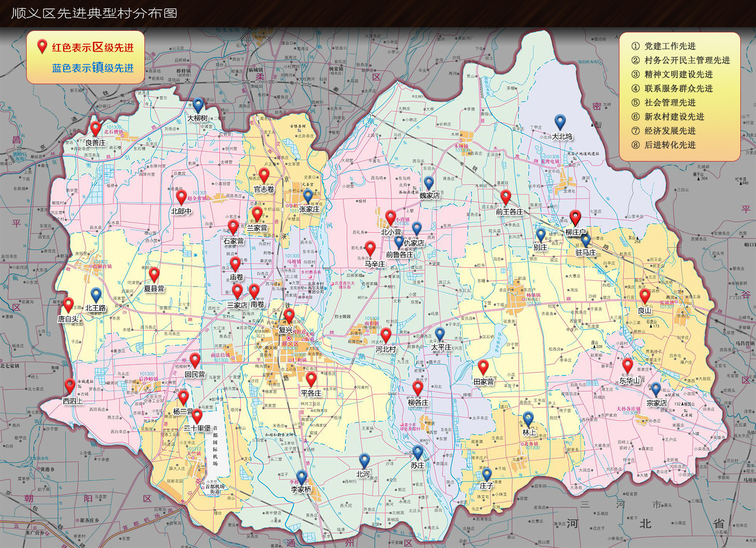This screenshot has width=756, height=548.
Task: Click the 顺义区先进典型村分布图 title
Action: (x=95, y=13)
